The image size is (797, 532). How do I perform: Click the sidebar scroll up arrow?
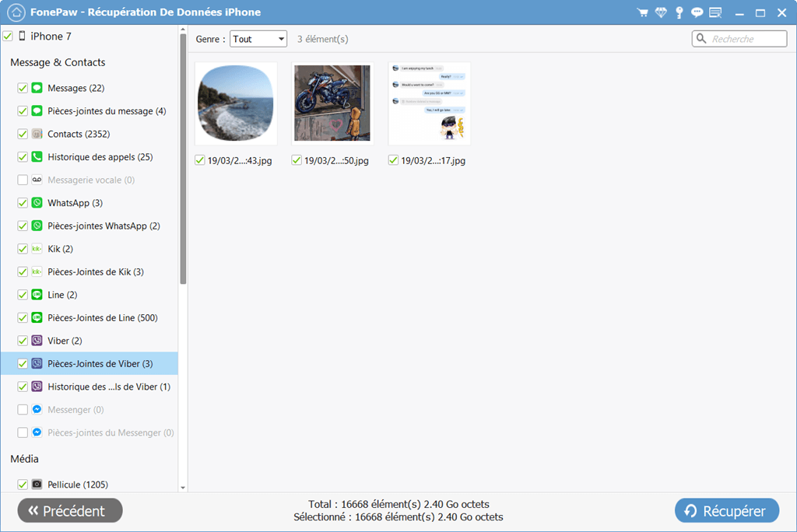click(x=183, y=30)
